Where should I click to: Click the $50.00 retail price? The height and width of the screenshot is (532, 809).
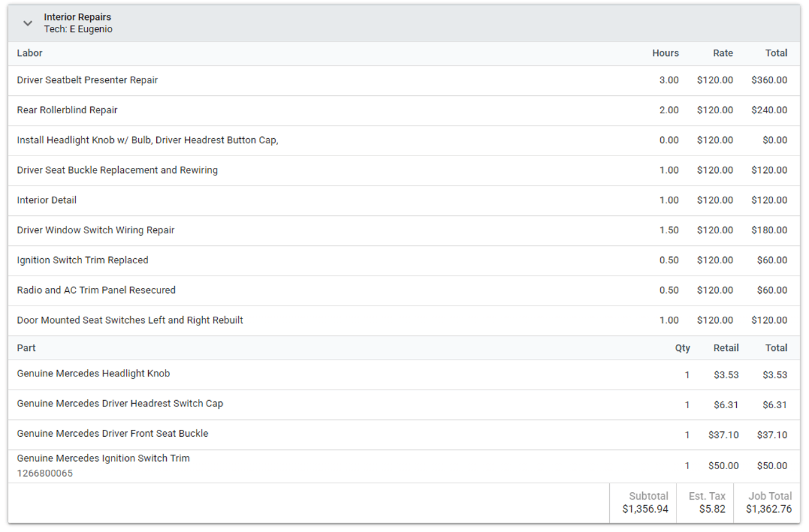pos(723,466)
